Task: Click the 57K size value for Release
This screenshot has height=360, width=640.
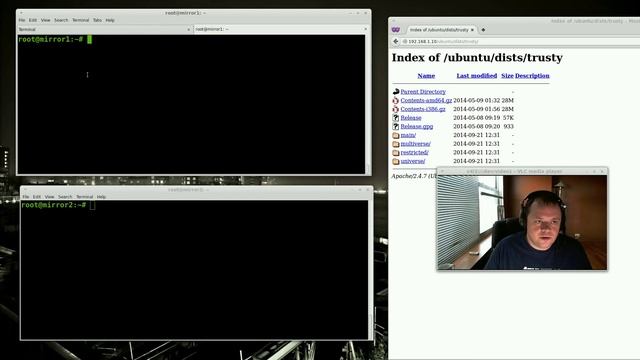Action: (509, 118)
